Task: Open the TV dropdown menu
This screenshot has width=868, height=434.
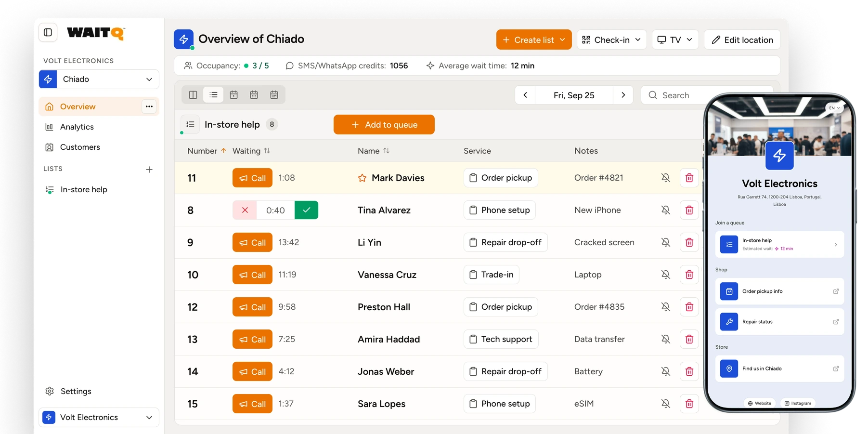Action: [675, 39]
